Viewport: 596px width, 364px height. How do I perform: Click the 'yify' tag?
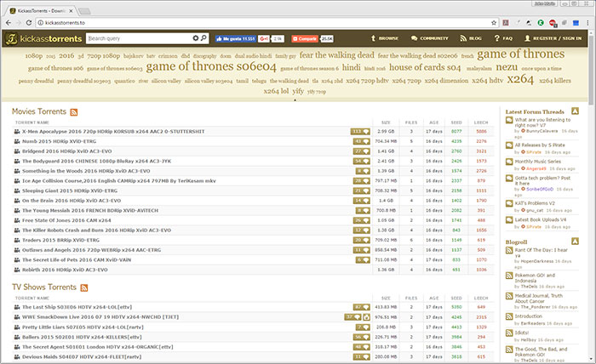tap(298, 91)
